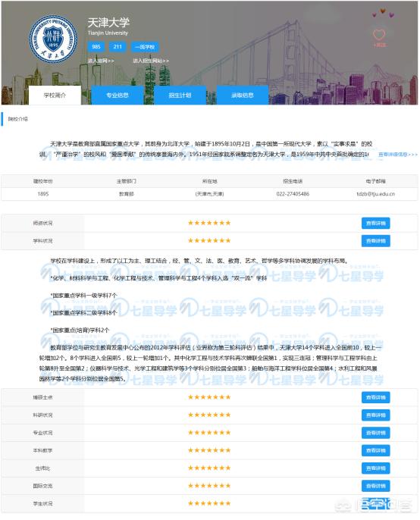Click the 师资状况 row label
420x520 pixels.
42,223
